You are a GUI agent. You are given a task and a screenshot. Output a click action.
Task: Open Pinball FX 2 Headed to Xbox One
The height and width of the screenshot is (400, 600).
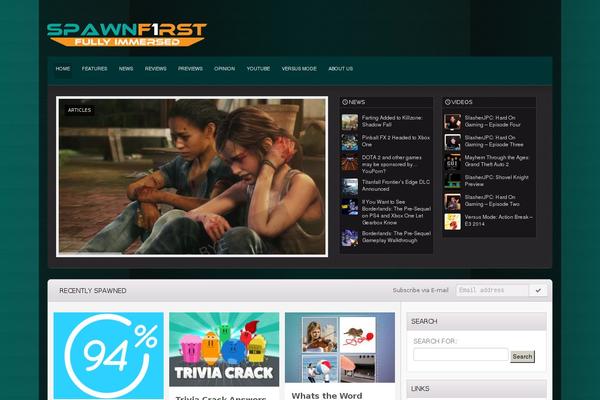[x=396, y=141]
